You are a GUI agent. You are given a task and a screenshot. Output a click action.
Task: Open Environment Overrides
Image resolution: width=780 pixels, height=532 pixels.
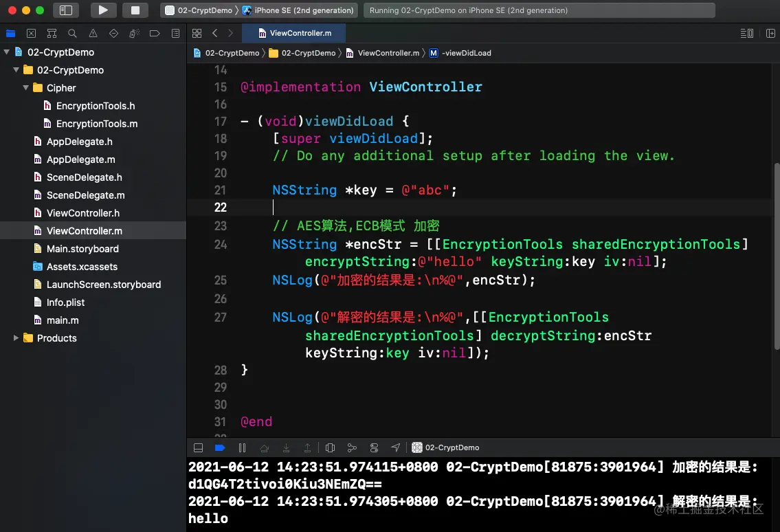tap(374, 447)
